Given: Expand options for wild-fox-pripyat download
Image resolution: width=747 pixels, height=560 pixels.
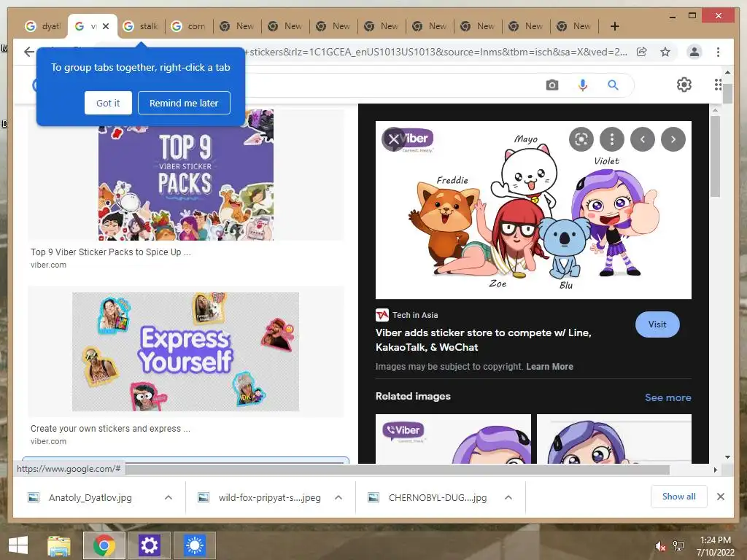Looking at the screenshot, I should point(338,497).
